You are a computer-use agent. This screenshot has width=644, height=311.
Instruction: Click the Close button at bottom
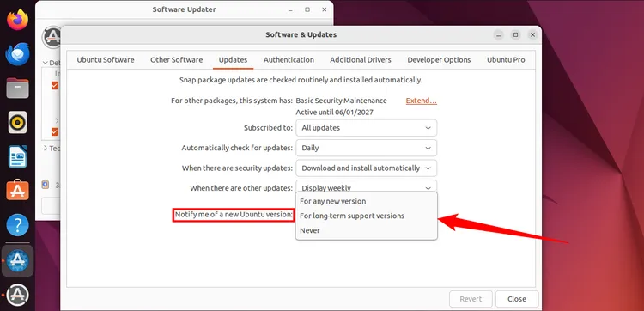517,299
